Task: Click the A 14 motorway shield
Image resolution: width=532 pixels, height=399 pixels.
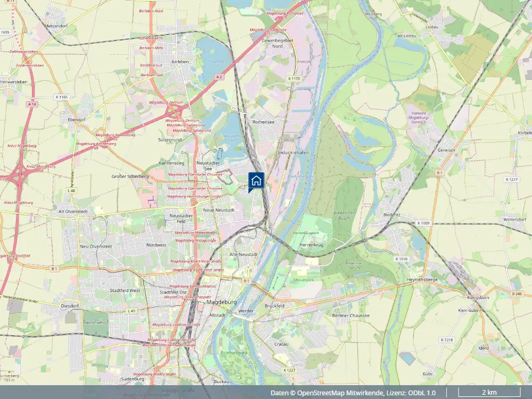Action: click(32, 104)
